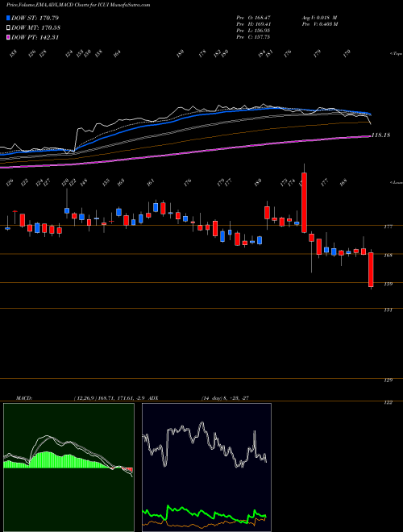This screenshot has width=403, height=532.
Task: Select the 'DOW PT: 142.31' legend text
Action: [x=35, y=37]
